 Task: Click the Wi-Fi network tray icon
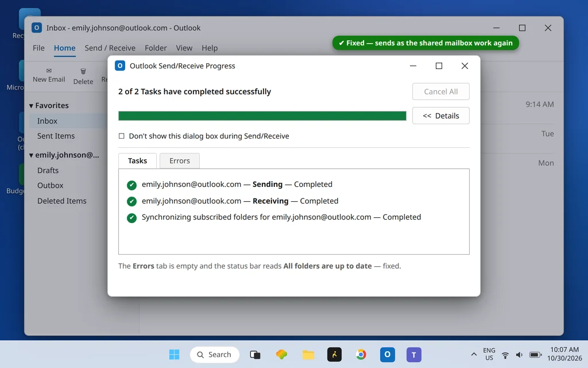[x=505, y=355]
